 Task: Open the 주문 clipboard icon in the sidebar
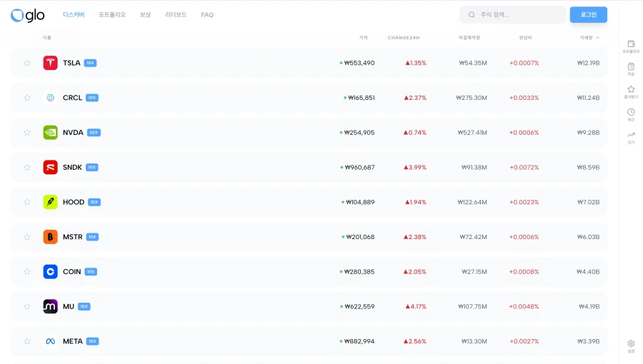pos(631,67)
